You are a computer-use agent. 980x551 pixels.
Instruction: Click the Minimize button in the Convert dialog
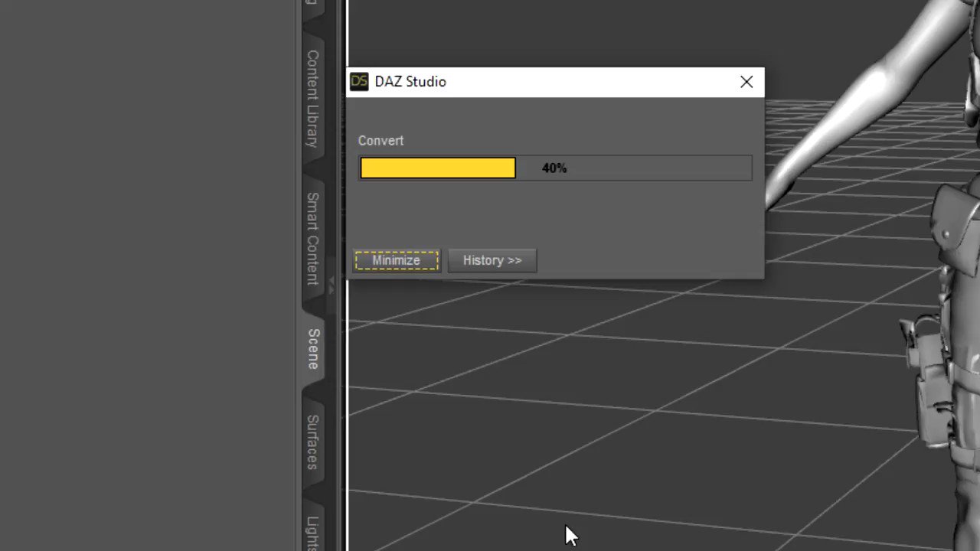(396, 260)
